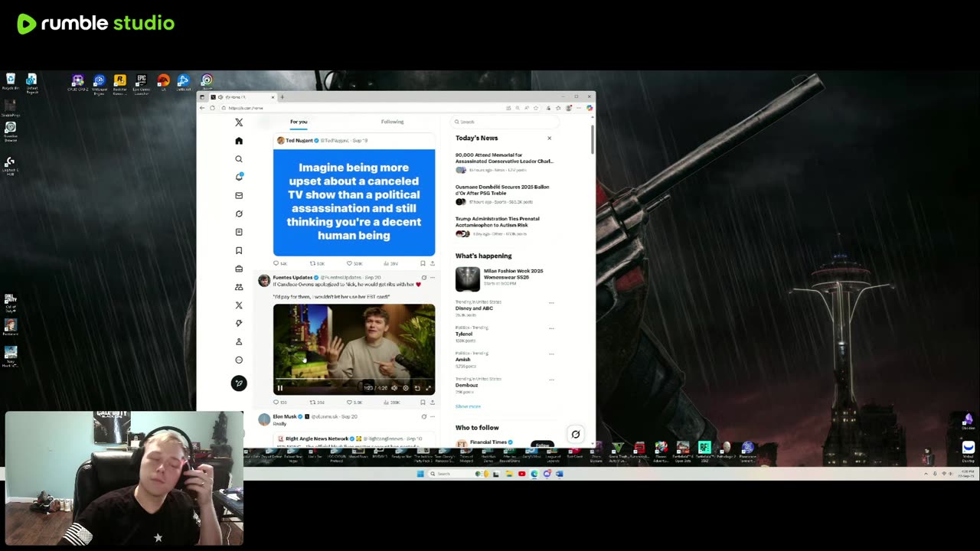Image resolution: width=980 pixels, height=551 pixels.
Task: Open the 90,000 Attend Memorial news story
Action: [504, 158]
